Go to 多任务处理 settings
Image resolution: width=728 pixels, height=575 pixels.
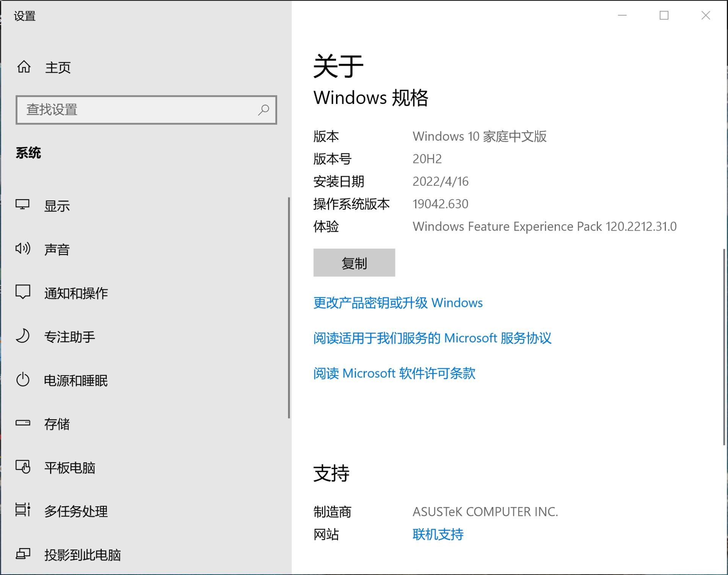76,511
